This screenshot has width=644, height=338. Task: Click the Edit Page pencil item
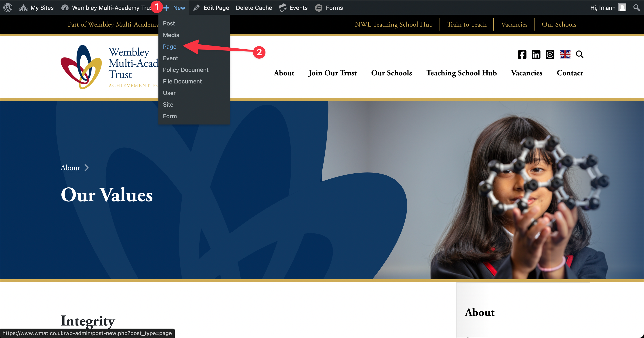(x=211, y=8)
